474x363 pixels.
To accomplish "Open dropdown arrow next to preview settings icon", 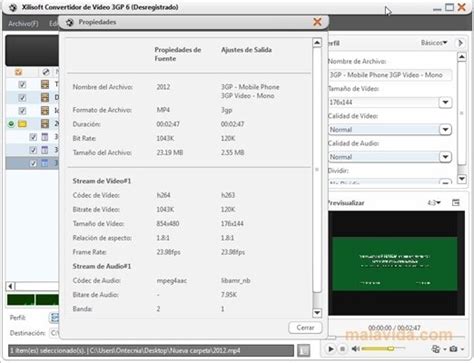I will (445, 349).
